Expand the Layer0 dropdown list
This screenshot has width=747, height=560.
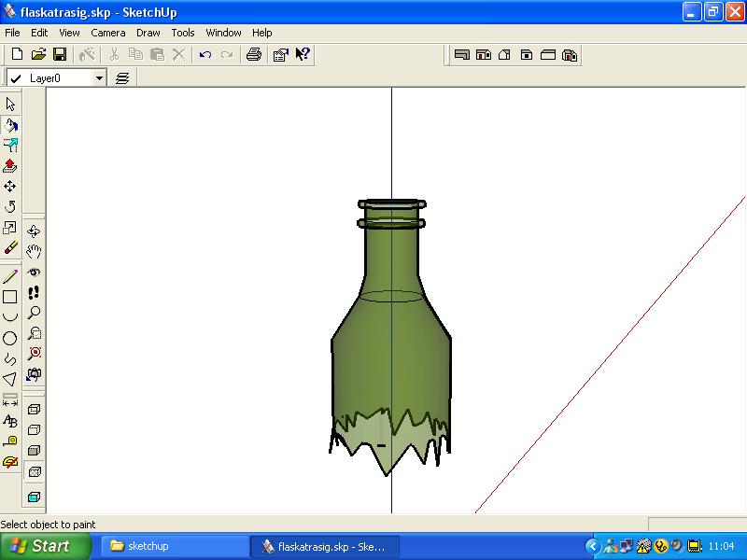tap(100, 78)
